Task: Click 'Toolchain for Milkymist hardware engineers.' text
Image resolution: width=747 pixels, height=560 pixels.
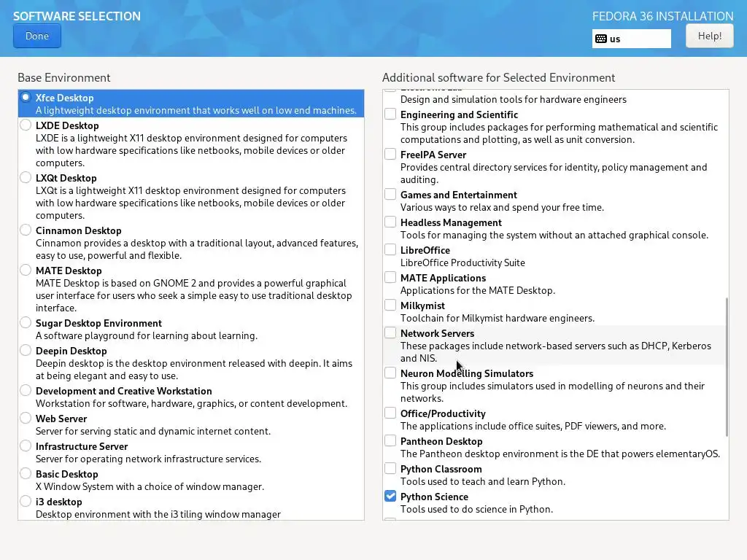Action: (498, 318)
